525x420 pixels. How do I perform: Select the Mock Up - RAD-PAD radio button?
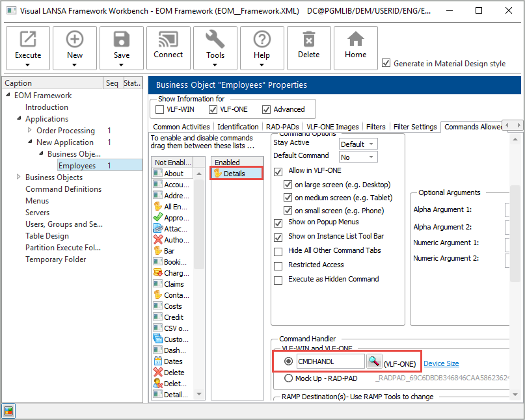[x=288, y=378]
